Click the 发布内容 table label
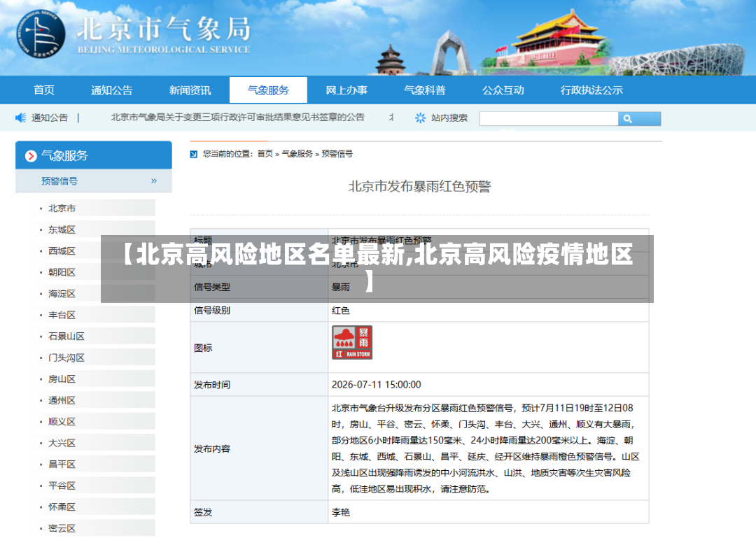Viewport: 756px width, 538px height. click(x=211, y=449)
